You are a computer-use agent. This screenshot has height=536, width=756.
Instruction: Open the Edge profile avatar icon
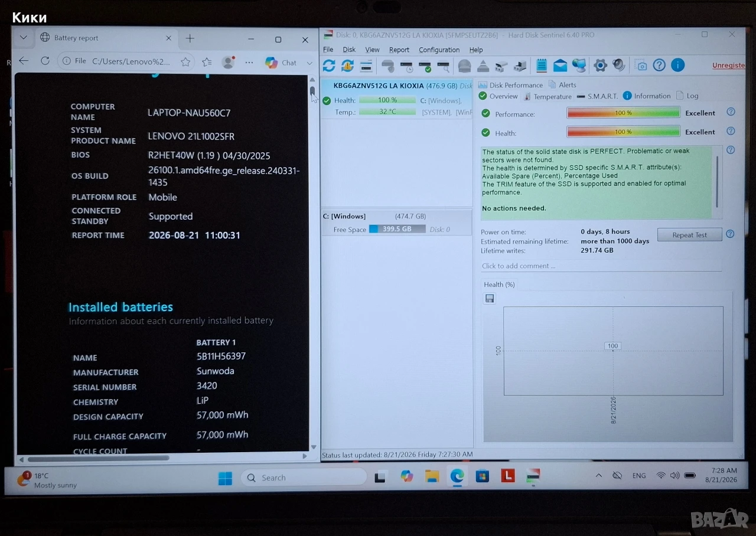228,62
